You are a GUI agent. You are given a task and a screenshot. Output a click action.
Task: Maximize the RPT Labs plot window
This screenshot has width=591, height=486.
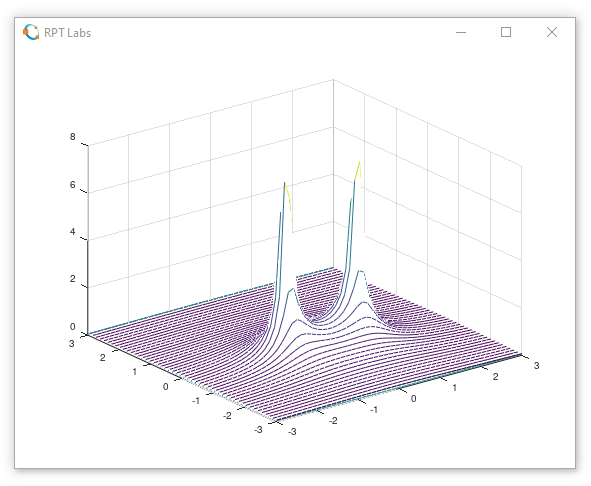[506, 32]
